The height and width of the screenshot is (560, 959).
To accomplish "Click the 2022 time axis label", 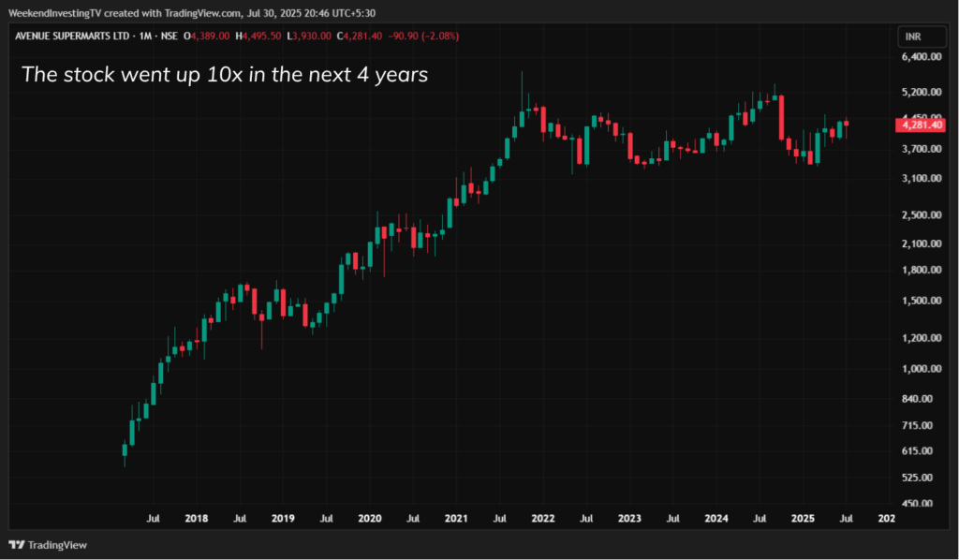I will point(543,519).
